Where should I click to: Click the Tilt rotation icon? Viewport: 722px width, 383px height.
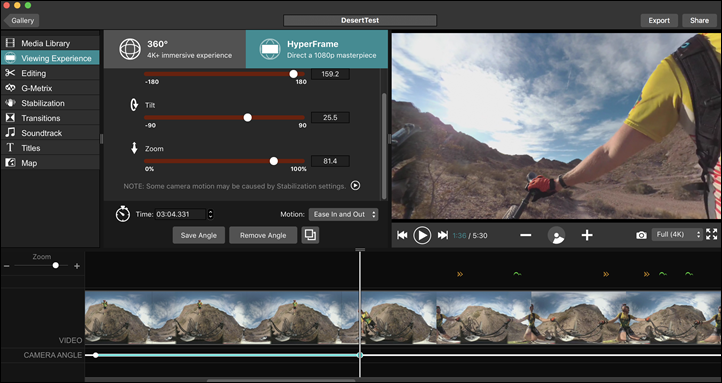click(134, 105)
